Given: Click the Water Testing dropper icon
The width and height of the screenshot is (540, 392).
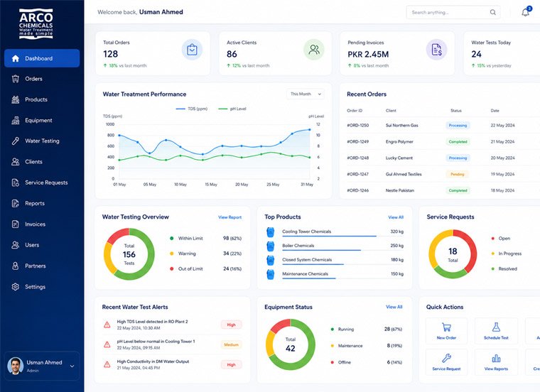Looking at the screenshot, I should pos(16,141).
